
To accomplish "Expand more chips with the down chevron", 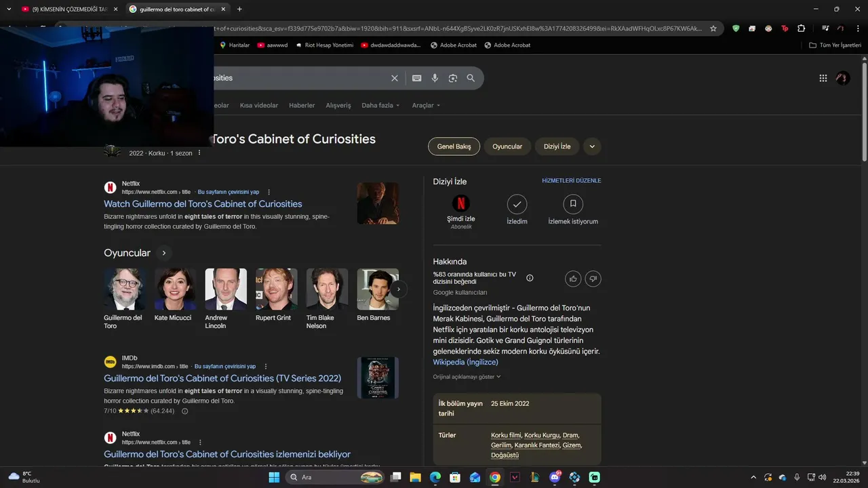I will [x=592, y=146].
